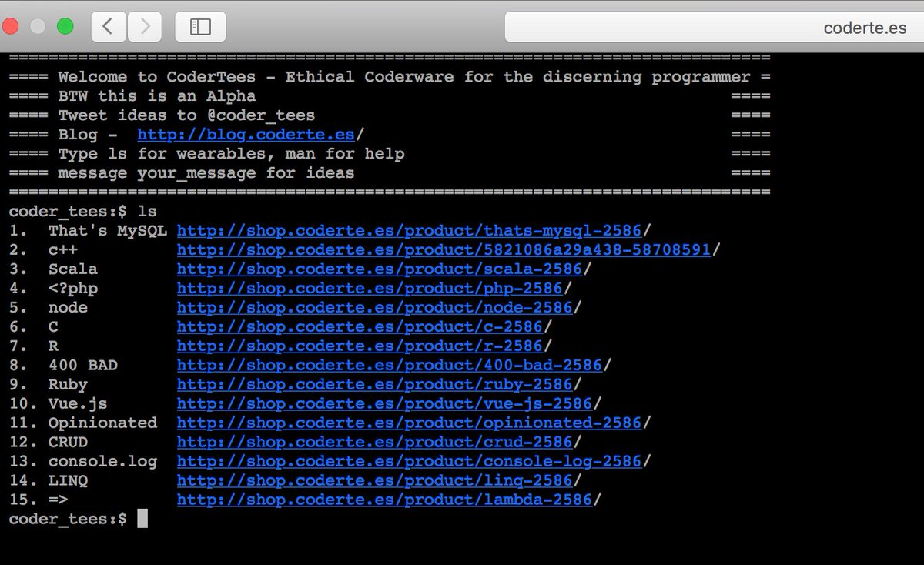Open the node-2586 product link
Image resolution: width=924 pixels, height=565 pixels.
point(375,308)
